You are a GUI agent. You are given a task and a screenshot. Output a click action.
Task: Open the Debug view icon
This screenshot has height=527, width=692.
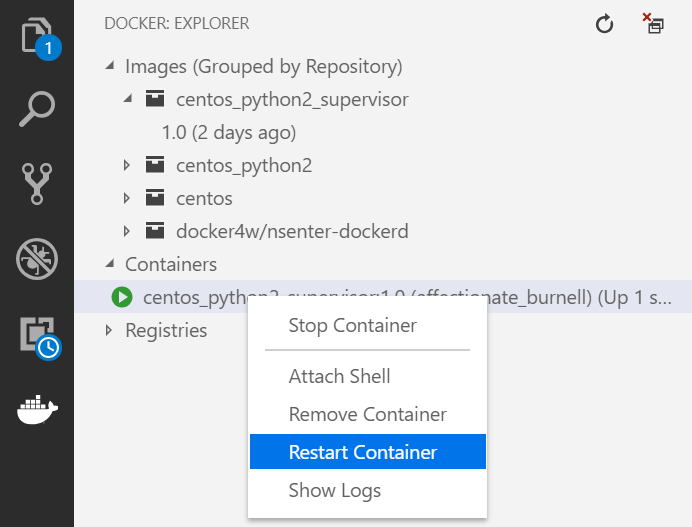point(37,259)
